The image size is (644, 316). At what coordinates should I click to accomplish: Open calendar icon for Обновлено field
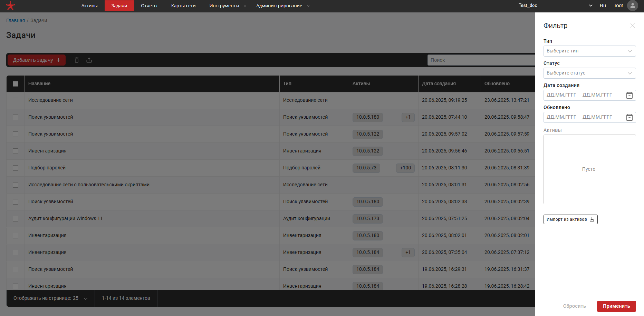629,117
